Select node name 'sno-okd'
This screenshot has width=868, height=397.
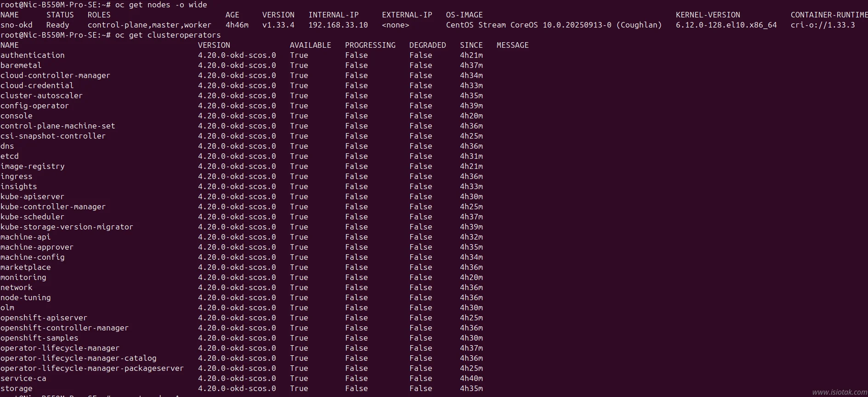coord(17,25)
